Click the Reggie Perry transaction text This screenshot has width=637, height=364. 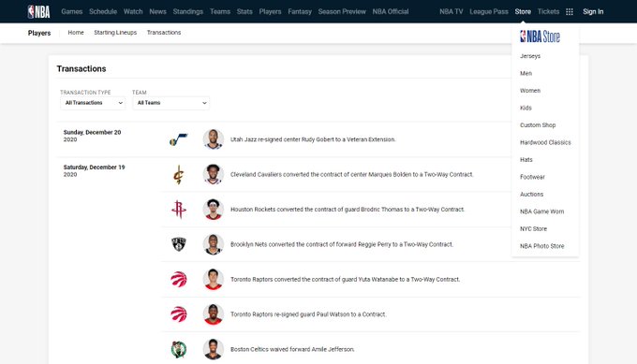(342, 244)
